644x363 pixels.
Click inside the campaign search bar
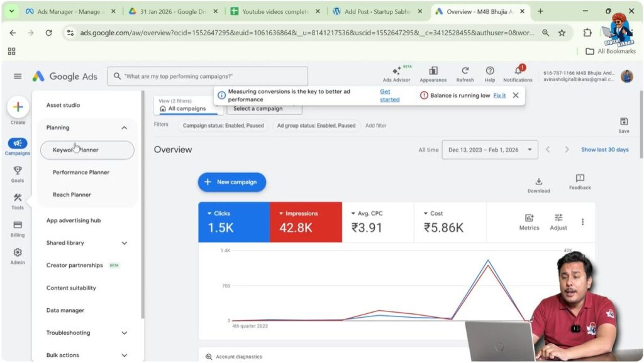pyautogui.click(x=208, y=75)
